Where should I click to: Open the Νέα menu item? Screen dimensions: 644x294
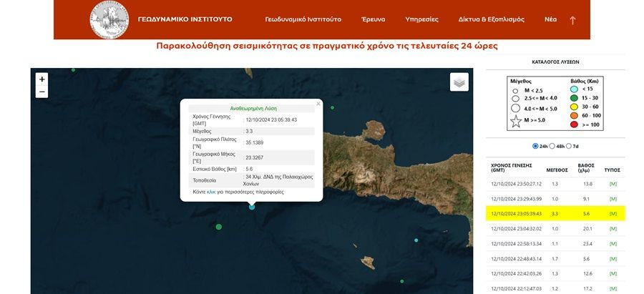(x=550, y=19)
